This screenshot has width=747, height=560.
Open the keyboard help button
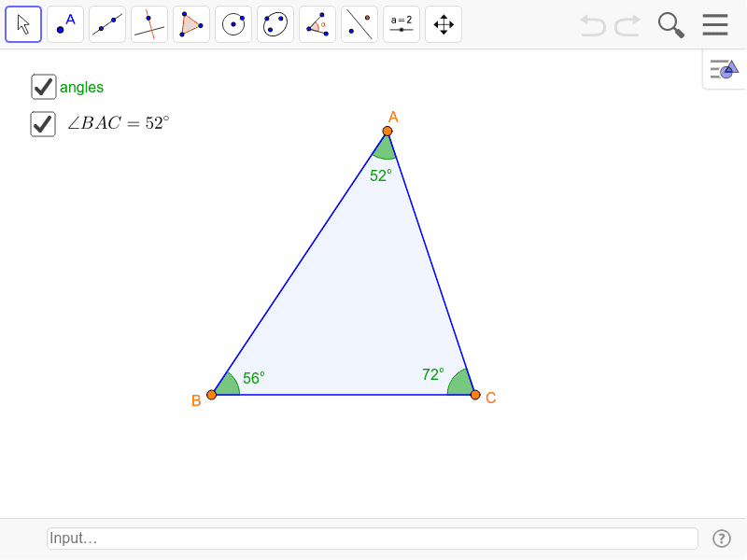pyautogui.click(x=722, y=539)
